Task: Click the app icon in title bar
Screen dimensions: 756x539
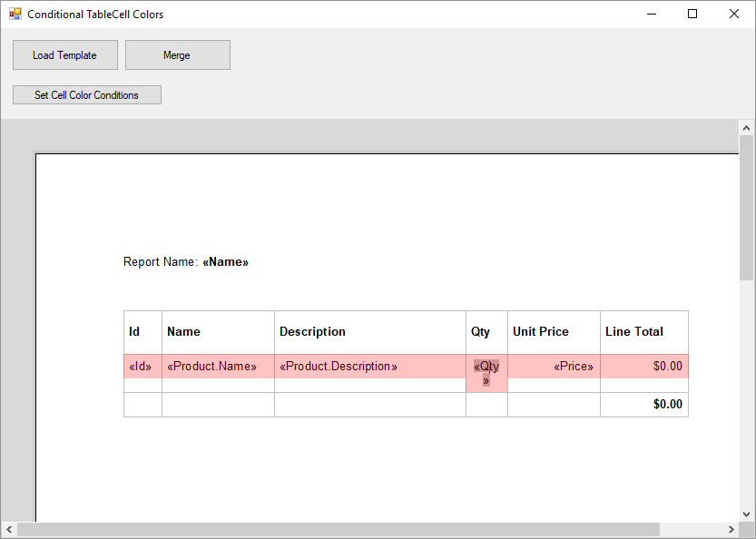Action: pyautogui.click(x=15, y=15)
